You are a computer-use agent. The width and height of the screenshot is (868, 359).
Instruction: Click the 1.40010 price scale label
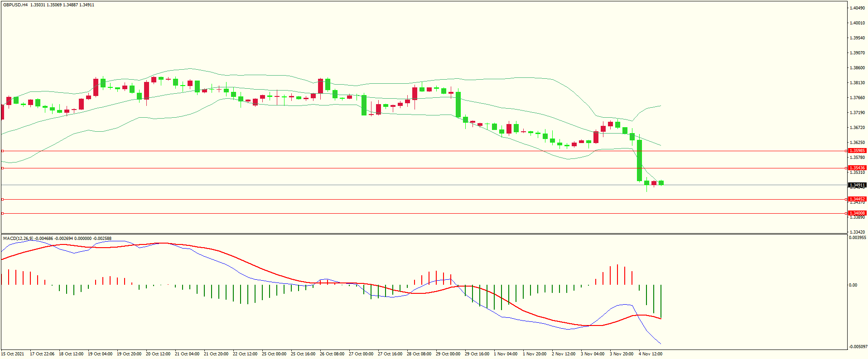click(858, 23)
